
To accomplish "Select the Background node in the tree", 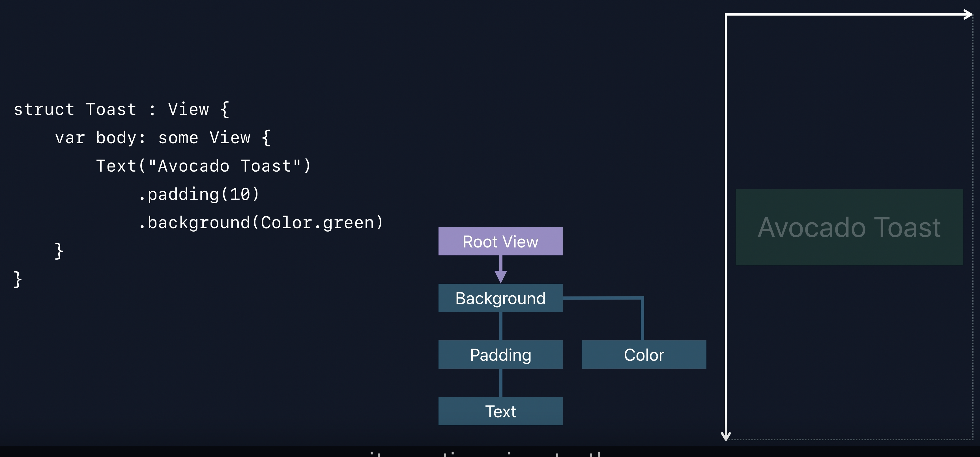I will click(500, 298).
